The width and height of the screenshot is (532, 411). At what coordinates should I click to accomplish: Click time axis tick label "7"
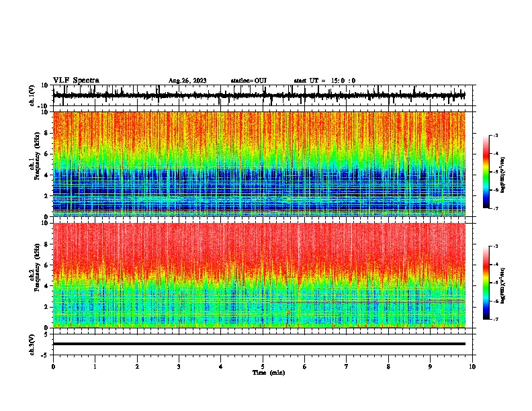click(x=347, y=367)
